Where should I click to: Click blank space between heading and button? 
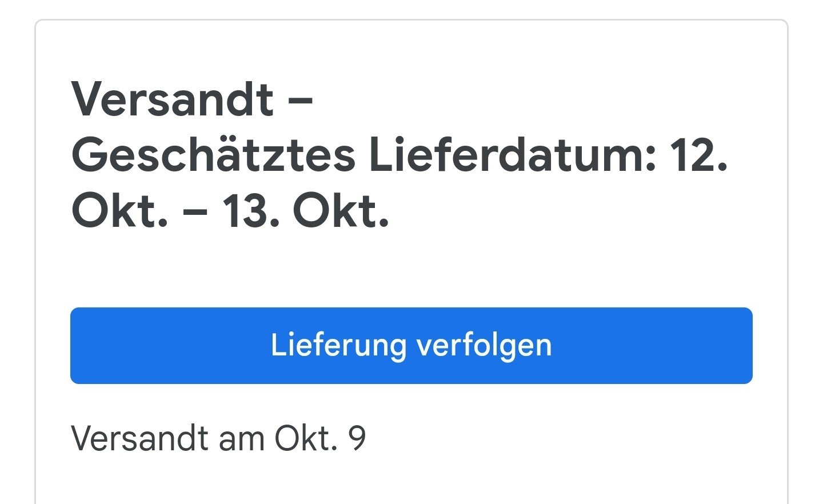point(411,269)
